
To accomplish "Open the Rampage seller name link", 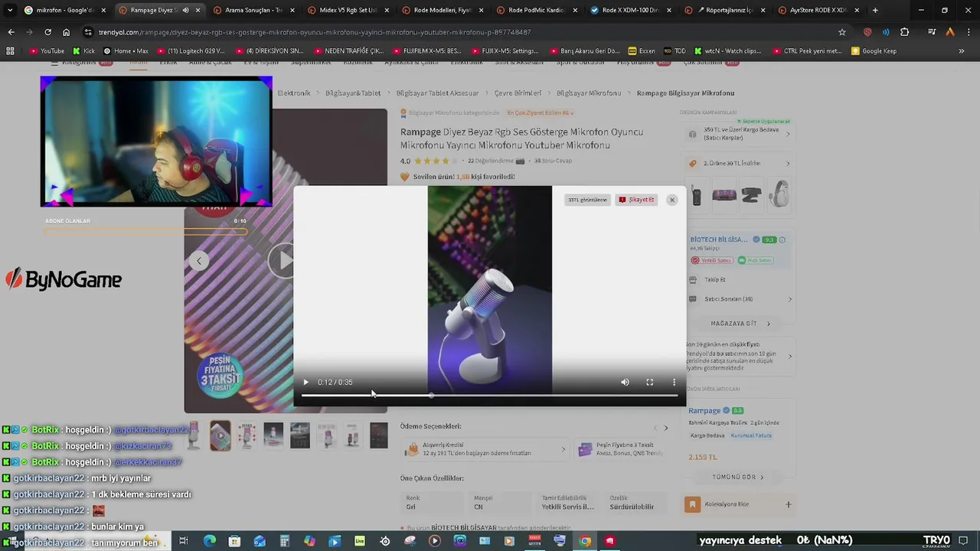I will [704, 410].
